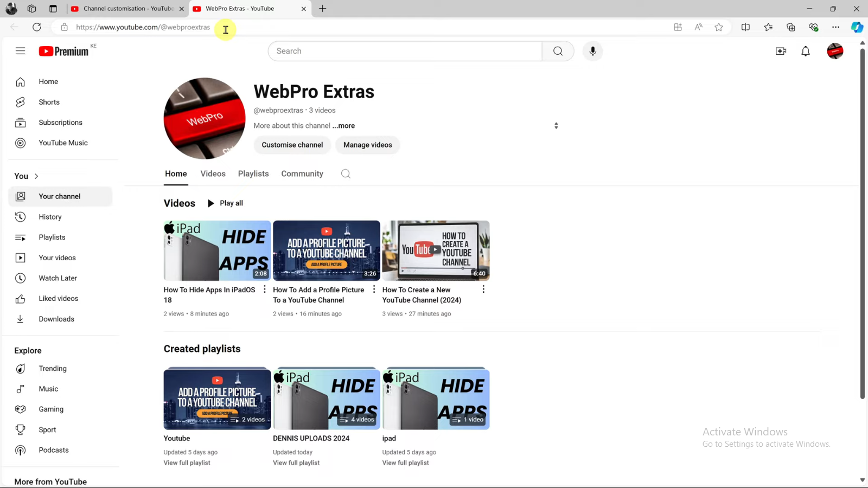Click the Customise channel button
Image resolution: width=868 pixels, height=488 pixels.
click(x=292, y=145)
